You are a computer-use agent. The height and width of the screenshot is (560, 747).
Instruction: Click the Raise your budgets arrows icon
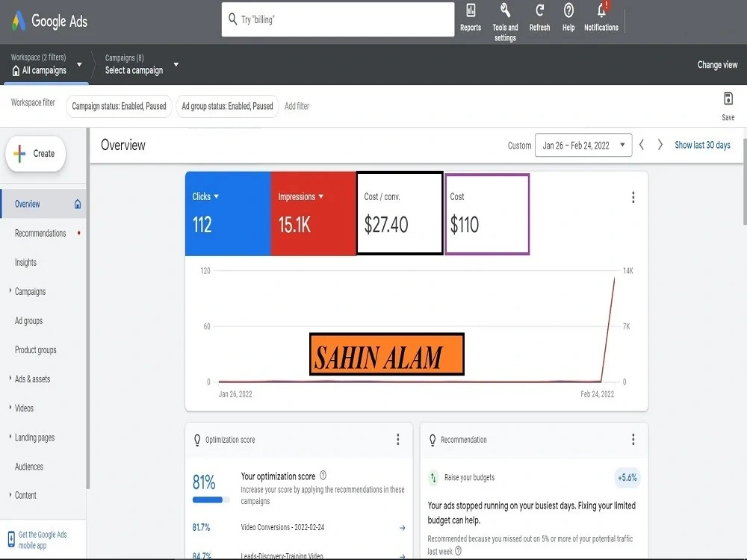coord(433,477)
